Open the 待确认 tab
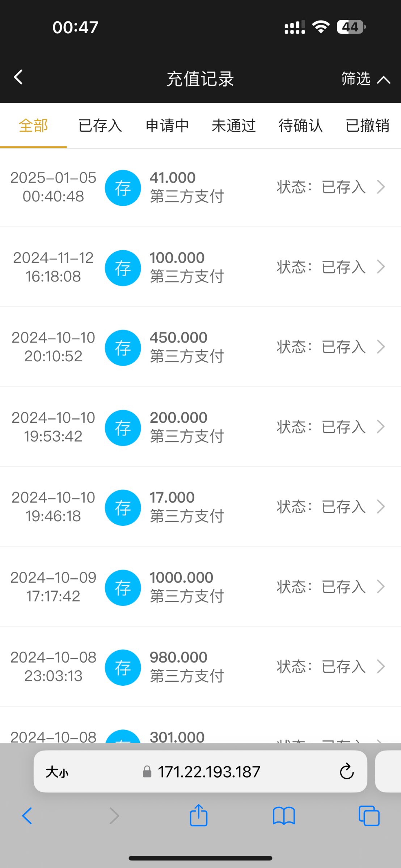This screenshot has height=868, width=401. click(x=300, y=125)
